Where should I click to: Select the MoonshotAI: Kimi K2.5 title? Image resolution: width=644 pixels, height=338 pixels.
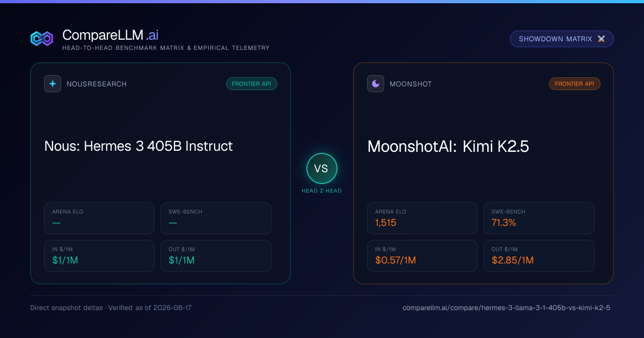click(448, 146)
